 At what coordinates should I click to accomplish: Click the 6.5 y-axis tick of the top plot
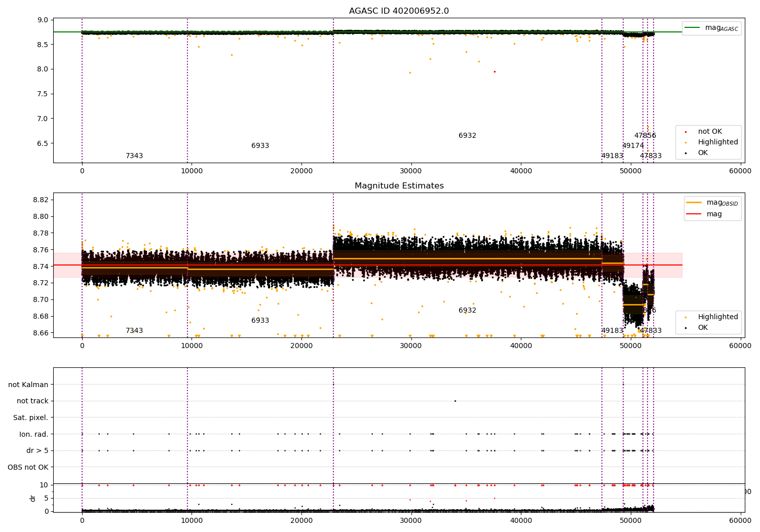(x=44, y=143)
